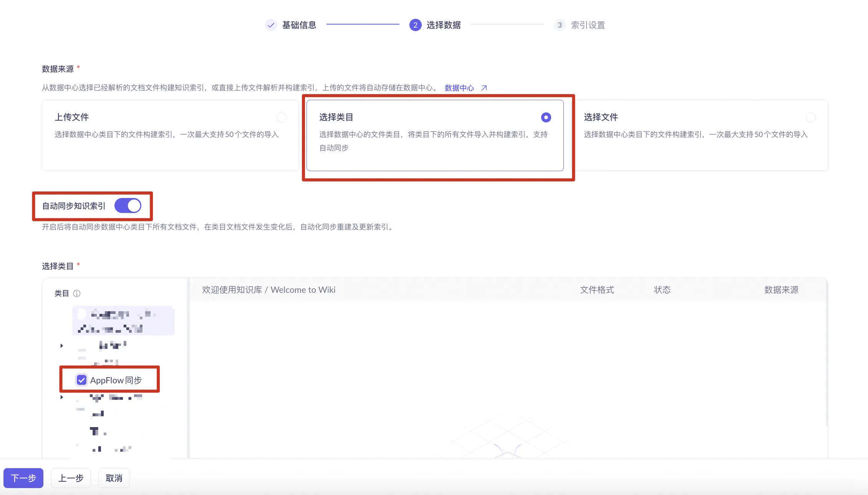Select the AppFlow同步 category label
This screenshot has height=495, width=868.
[x=116, y=380]
